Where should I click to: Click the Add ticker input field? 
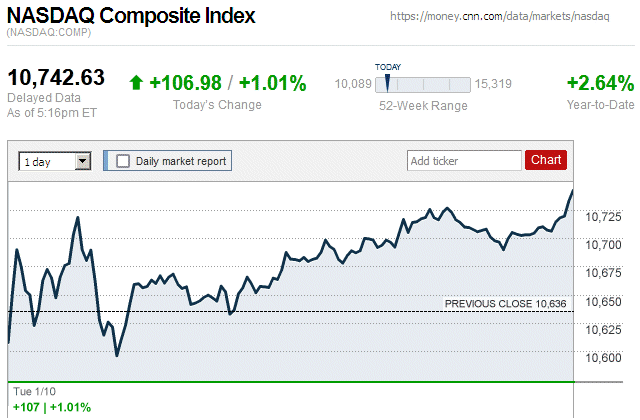pyautogui.click(x=464, y=160)
